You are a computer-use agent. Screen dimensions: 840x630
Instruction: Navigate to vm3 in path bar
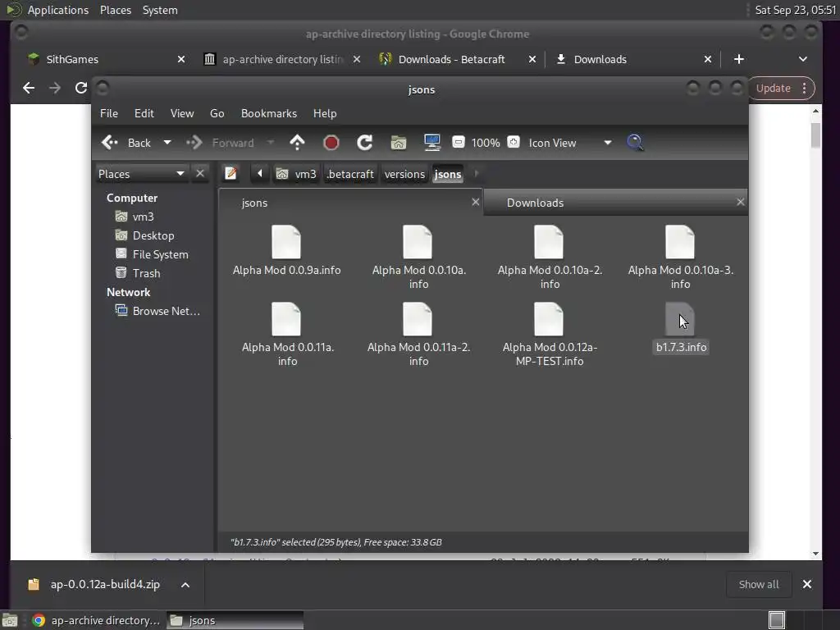(x=296, y=174)
